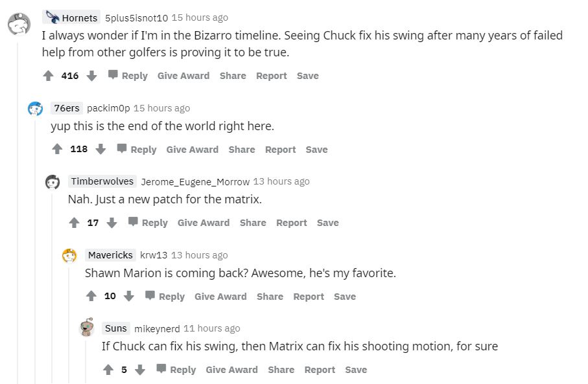Upvote the Timberwolves matrix patch comment
The width and height of the screenshot is (588, 384).
coord(75,223)
